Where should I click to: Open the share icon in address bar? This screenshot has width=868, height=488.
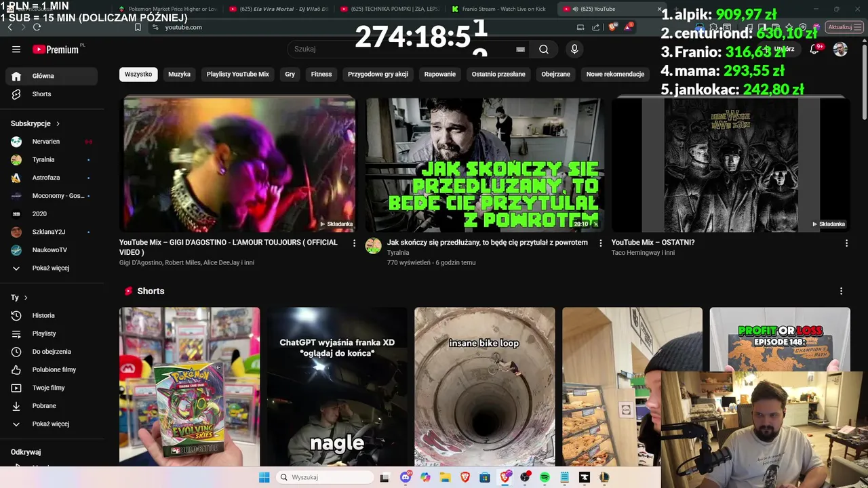click(596, 27)
